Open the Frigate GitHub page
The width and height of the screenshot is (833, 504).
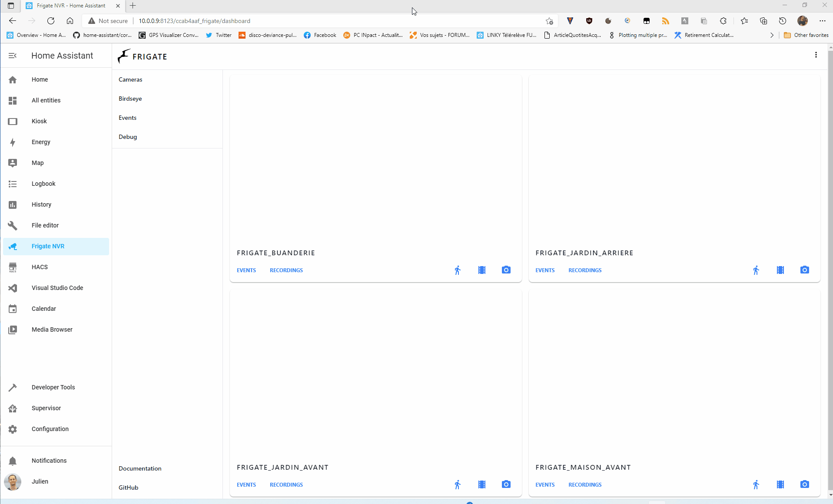coord(128,487)
